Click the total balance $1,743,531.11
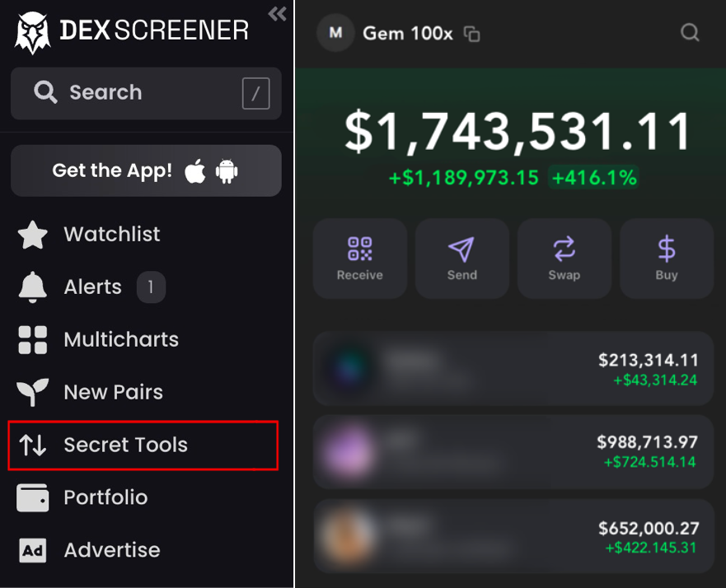The height and width of the screenshot is (588, 726). click(518, 132)
